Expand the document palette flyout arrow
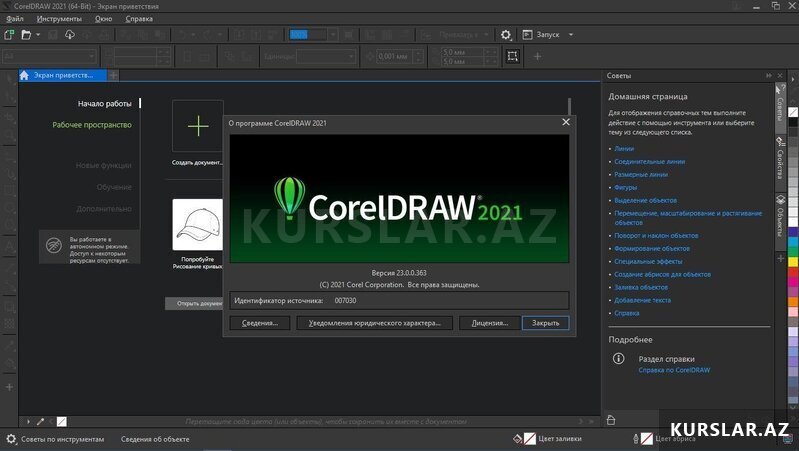Viewport: 799px width, 451px height. coord(28,421)
